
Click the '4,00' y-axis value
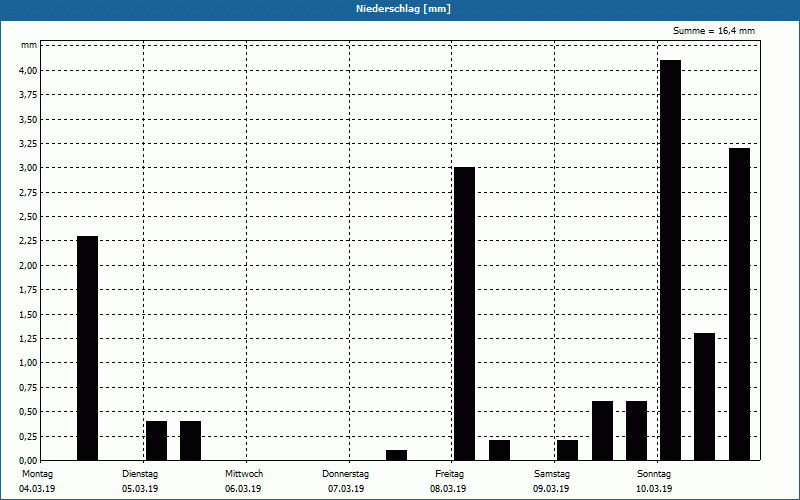29,70
